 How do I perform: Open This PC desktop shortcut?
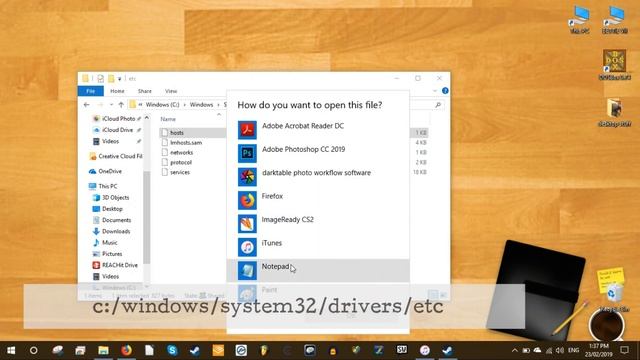[x=580, y=19]
